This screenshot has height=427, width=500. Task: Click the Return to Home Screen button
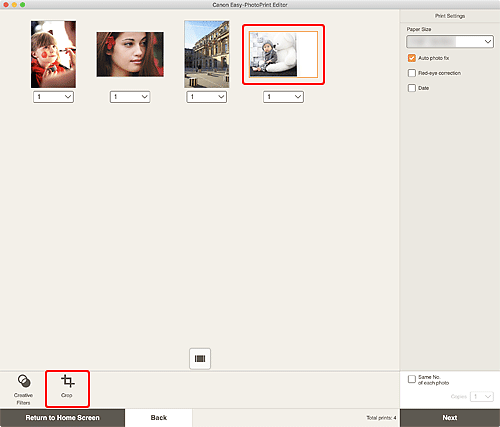coord(62,418)
